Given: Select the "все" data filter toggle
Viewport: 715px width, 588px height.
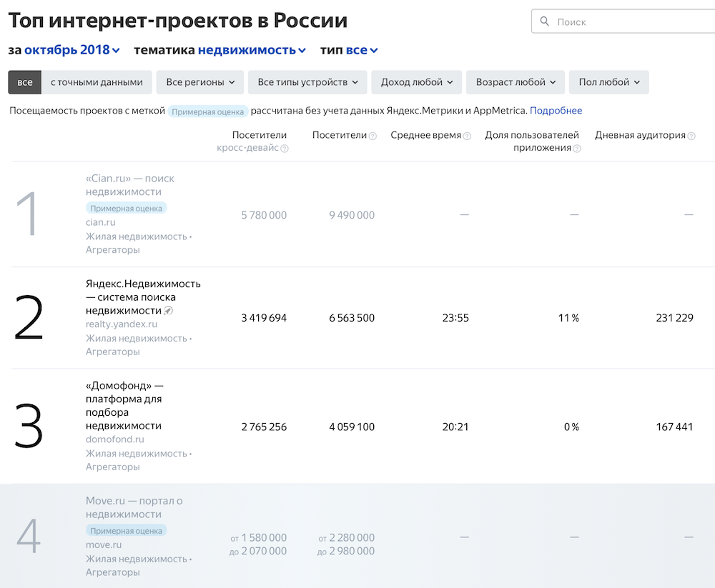Looking at the screenshot, I should point(24,82).
